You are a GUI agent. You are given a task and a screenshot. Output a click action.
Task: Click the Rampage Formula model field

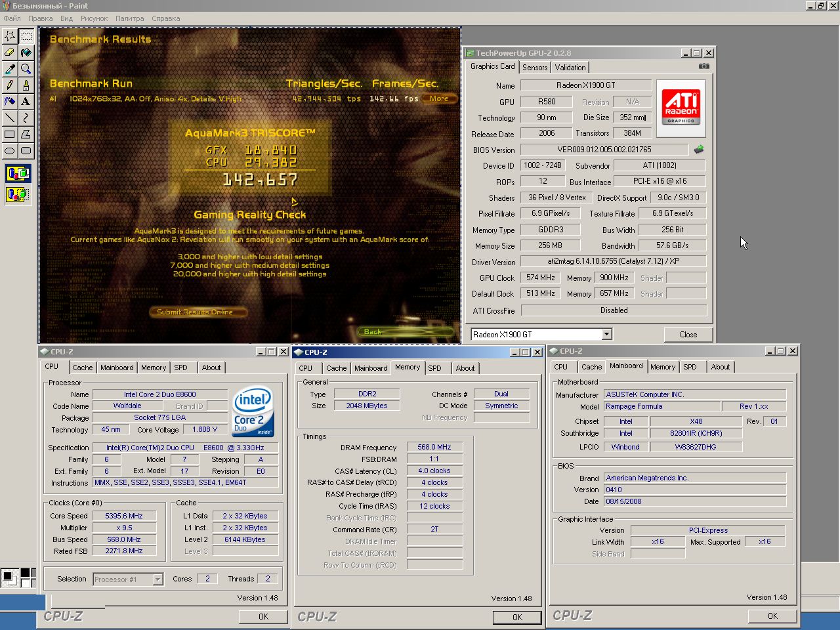[662, 406]
